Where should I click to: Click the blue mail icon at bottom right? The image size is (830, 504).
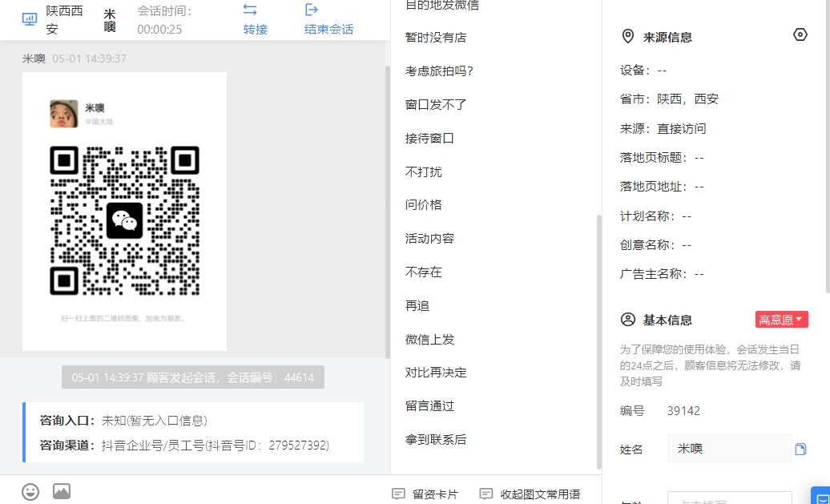[x=821, y=498]
